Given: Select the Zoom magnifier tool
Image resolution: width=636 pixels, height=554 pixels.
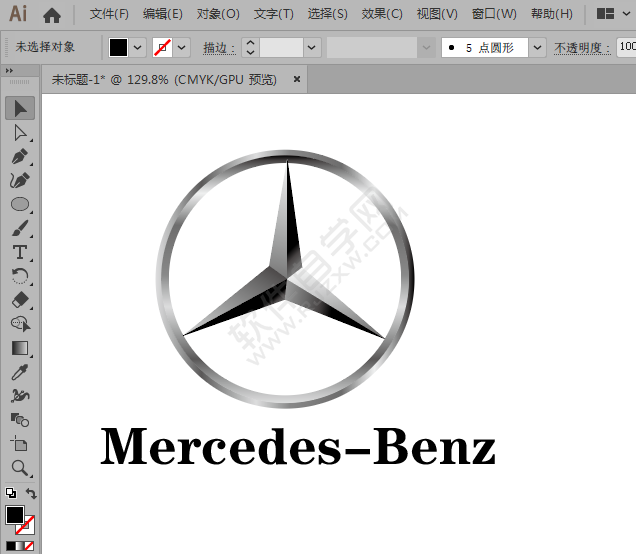Looking at the screenshot, I should pyautogui.click(x=20, y=467).
